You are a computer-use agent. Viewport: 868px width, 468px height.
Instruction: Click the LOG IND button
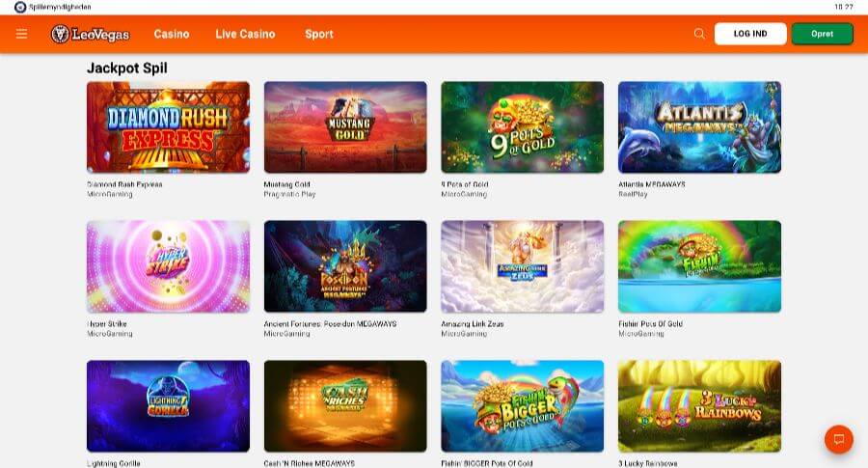tap(750, 34)
